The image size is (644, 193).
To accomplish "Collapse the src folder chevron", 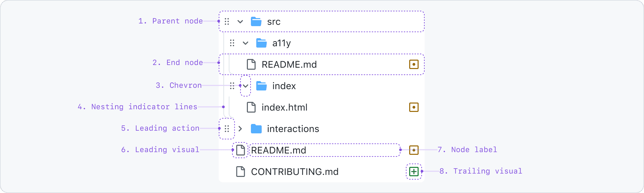I will [x=240, y=21].
